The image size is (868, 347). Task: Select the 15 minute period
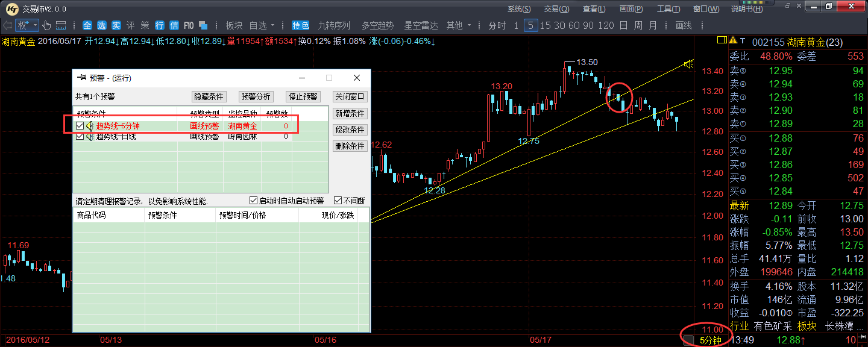coord(546,25)
